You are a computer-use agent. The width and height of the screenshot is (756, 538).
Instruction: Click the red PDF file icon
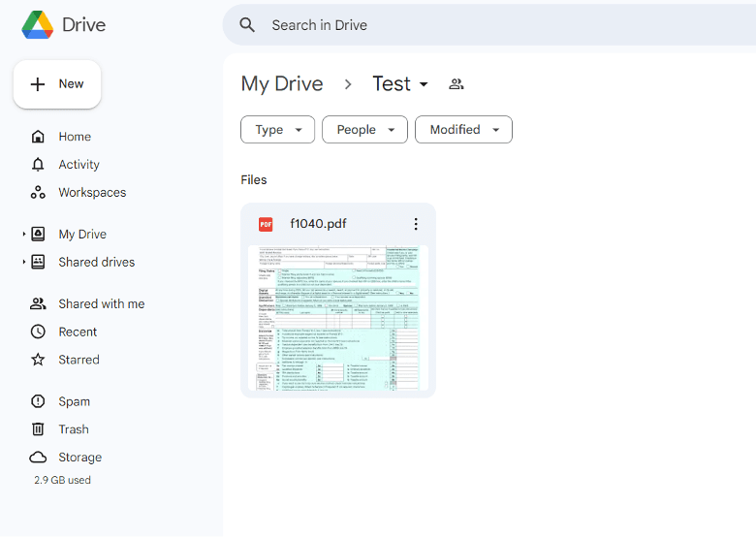tap(266, 225)
